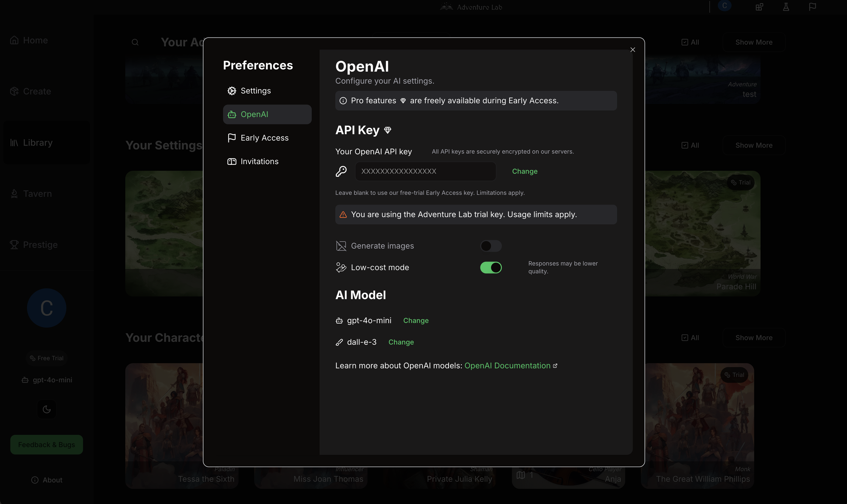Click the info icon in Pro features banner
The height and width of the screenshot is (504, 847).
tap(343, 101)
